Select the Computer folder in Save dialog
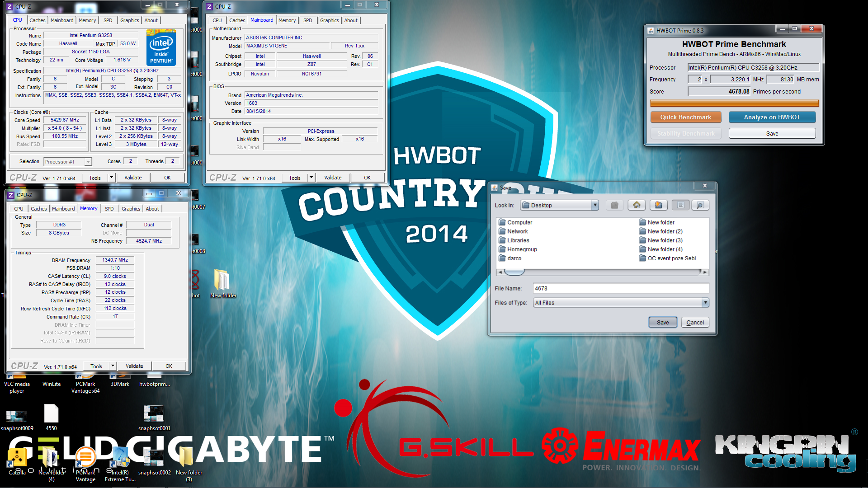The width and height of the screenshot is (868, 488). click(515, 222)
